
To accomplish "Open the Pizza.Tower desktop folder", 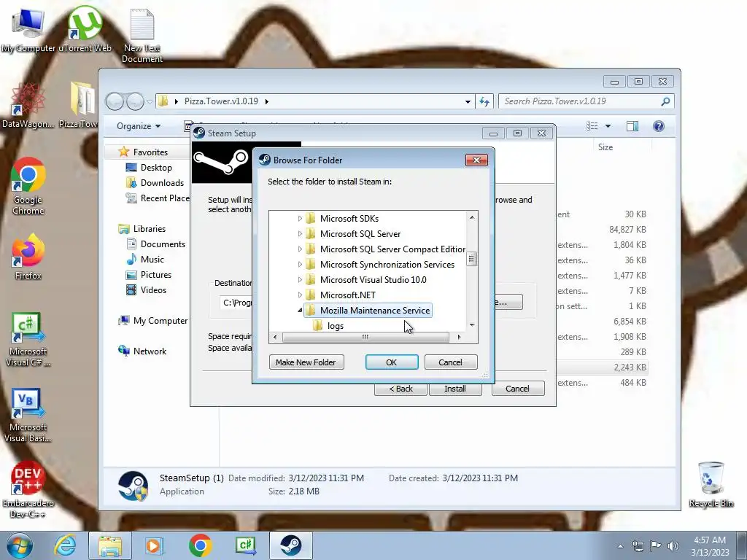I will (x=79, y=105).
